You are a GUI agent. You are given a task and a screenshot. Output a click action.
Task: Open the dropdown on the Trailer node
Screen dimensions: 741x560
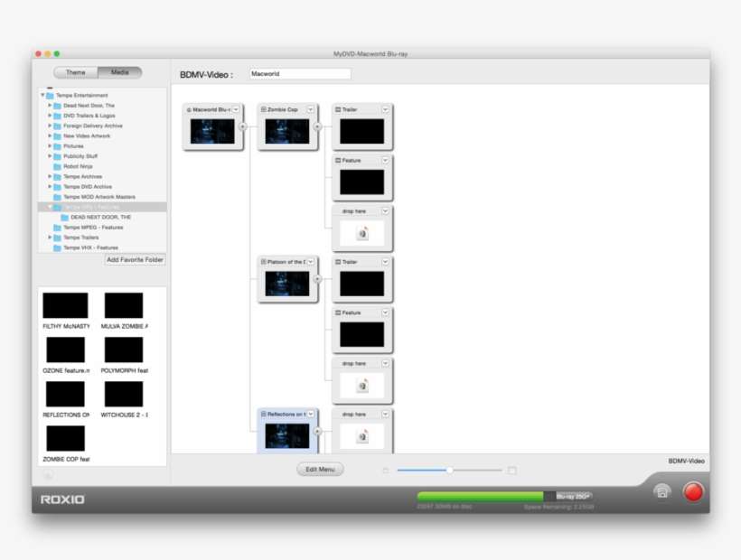(x=386, y=108)
